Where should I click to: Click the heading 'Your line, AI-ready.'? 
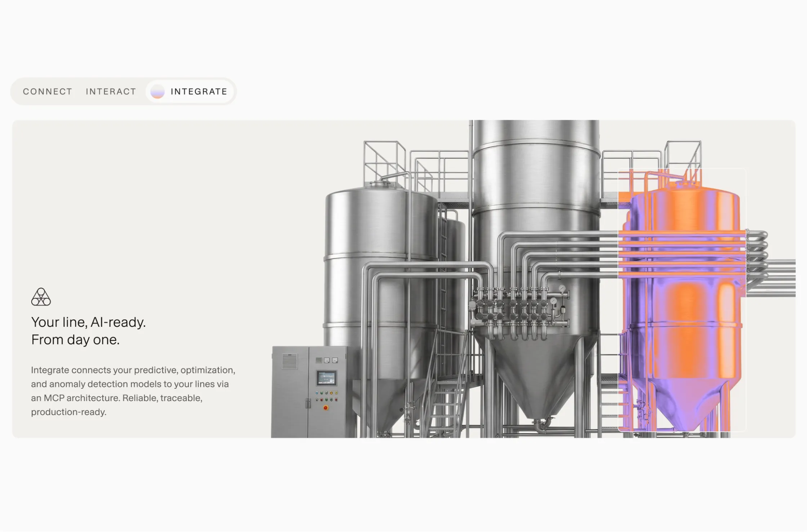pyautogui.click(x=89, y=322)
